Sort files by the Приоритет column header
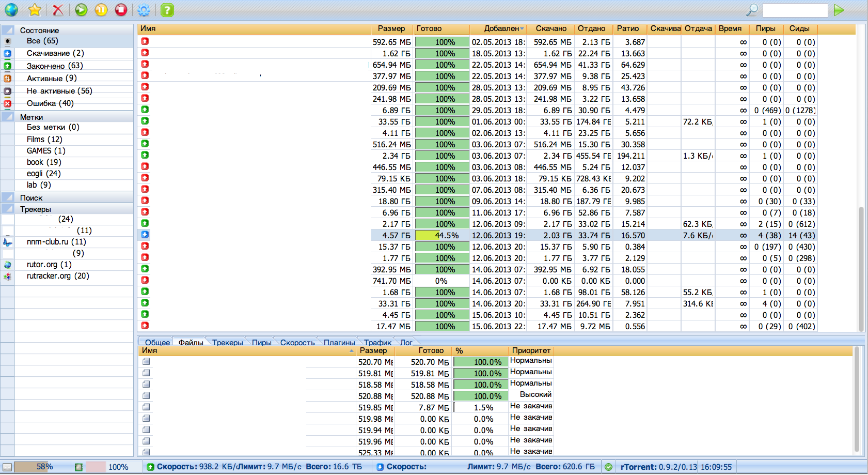Viewport: 868px width, 475px height. pyautogui.click(x=531, y=350)
